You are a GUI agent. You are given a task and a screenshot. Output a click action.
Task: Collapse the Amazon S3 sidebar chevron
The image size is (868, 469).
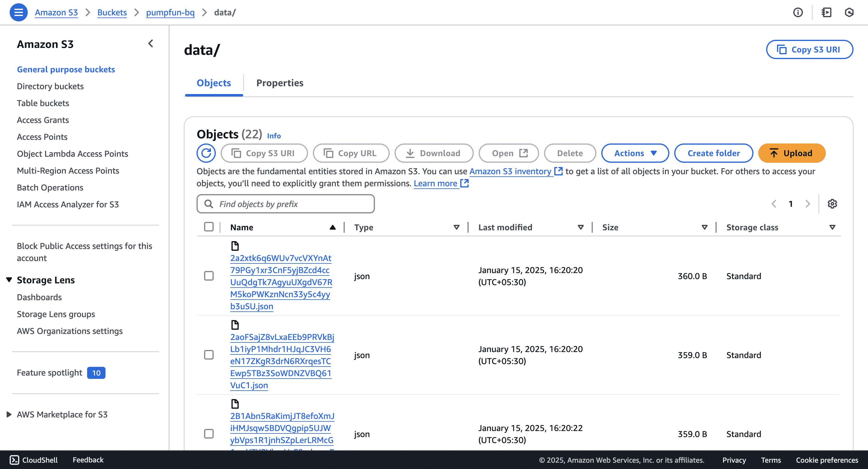click(151, 43)
